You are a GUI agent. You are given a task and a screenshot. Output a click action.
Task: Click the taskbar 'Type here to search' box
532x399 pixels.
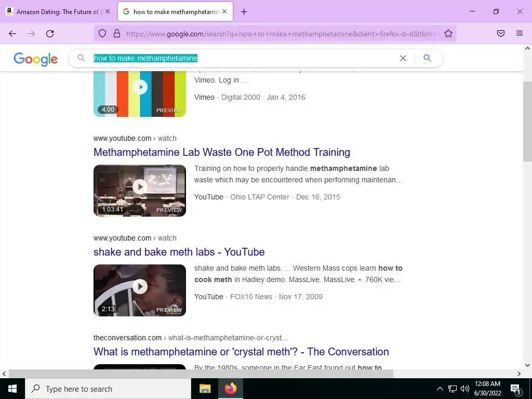point(108,389)
